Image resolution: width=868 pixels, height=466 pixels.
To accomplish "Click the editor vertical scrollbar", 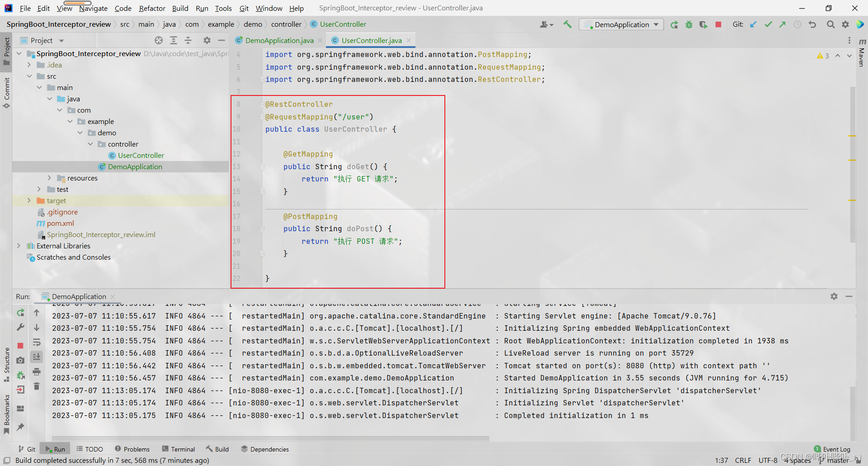I will tap(853, 165).
